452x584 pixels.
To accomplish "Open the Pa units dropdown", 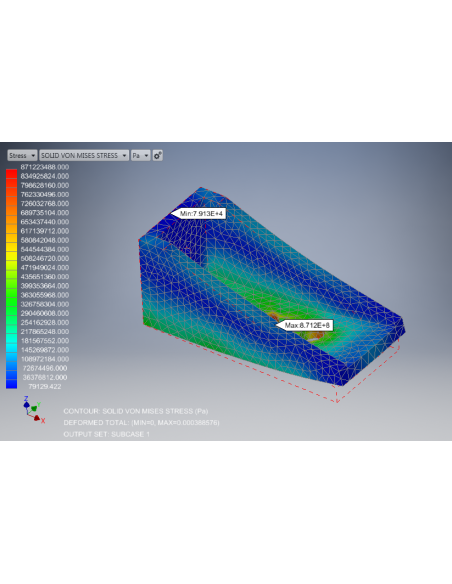I will (x=141, y=155).
